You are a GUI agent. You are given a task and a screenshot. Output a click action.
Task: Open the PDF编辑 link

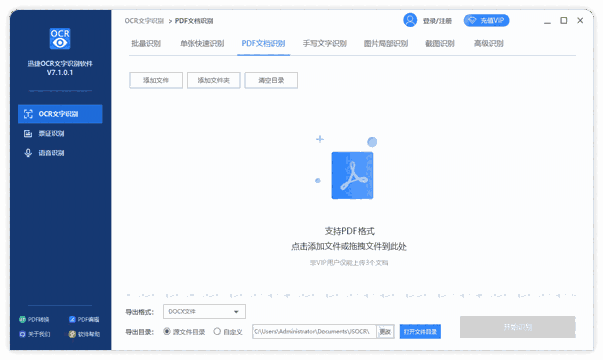pyautogui.click(x=88, y=320)
